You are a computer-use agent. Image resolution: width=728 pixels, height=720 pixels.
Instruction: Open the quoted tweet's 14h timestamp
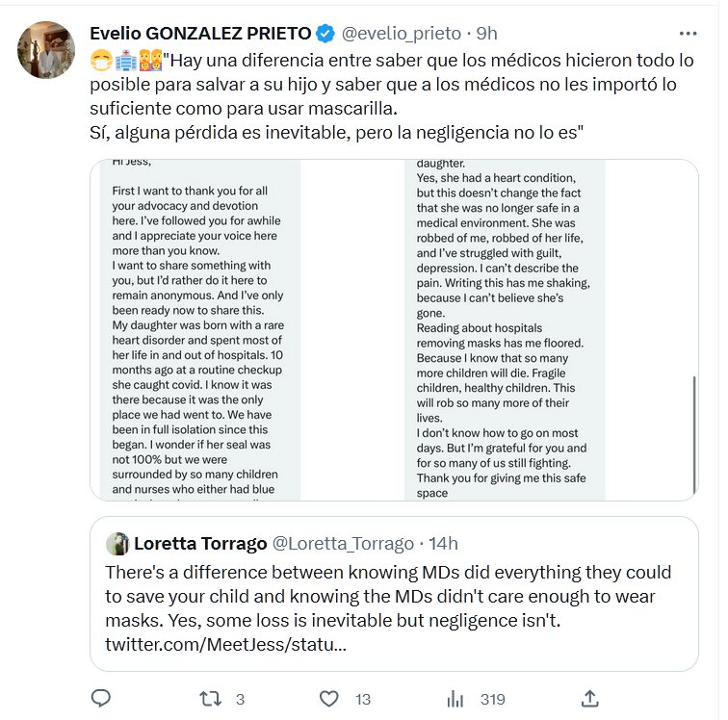442,544
